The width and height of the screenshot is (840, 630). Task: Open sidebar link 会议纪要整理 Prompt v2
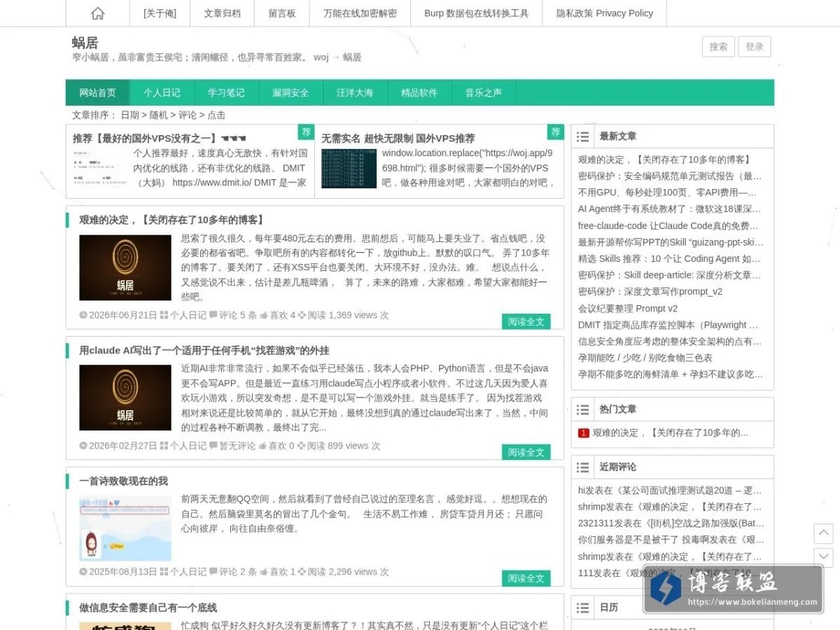click(628, 308)
